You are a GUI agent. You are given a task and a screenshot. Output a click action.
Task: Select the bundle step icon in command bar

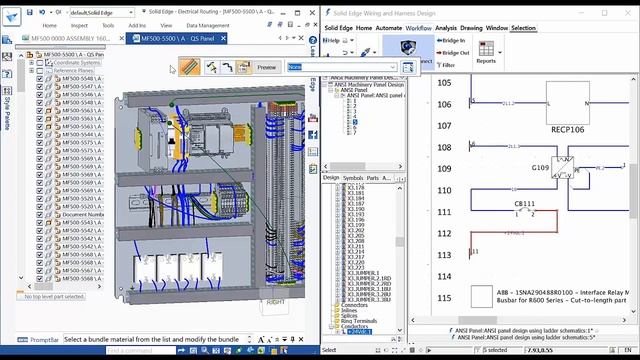pos(190,67)
